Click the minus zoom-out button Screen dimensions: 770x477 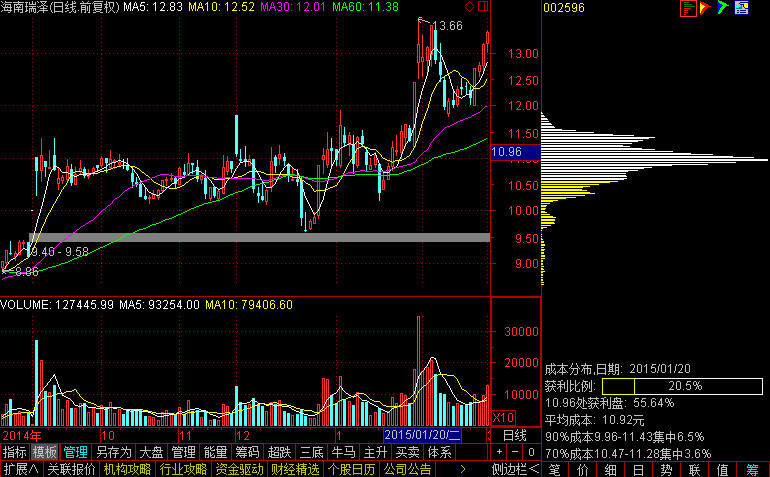(515, 452)
